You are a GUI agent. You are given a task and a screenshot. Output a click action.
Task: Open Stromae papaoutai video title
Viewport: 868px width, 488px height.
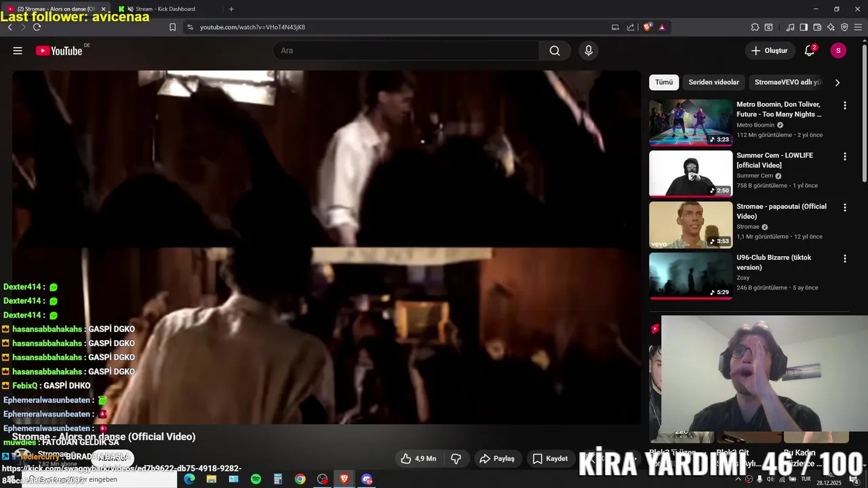pyautogui.click(x=781, y=211)
